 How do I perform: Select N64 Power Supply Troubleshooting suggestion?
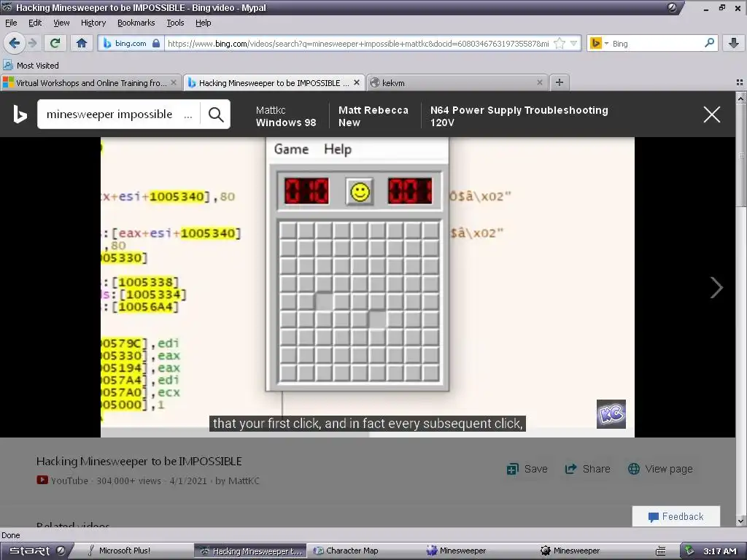click(519, 116)
